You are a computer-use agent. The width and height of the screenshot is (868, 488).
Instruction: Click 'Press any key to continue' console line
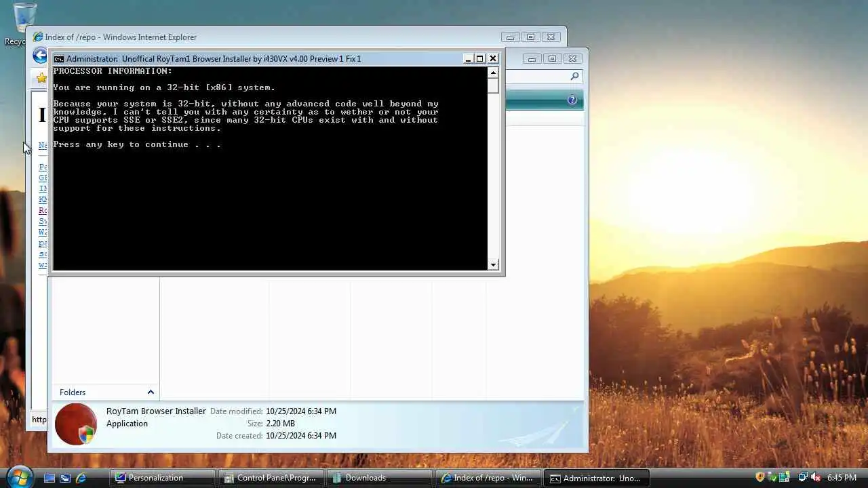pos(137,144)
